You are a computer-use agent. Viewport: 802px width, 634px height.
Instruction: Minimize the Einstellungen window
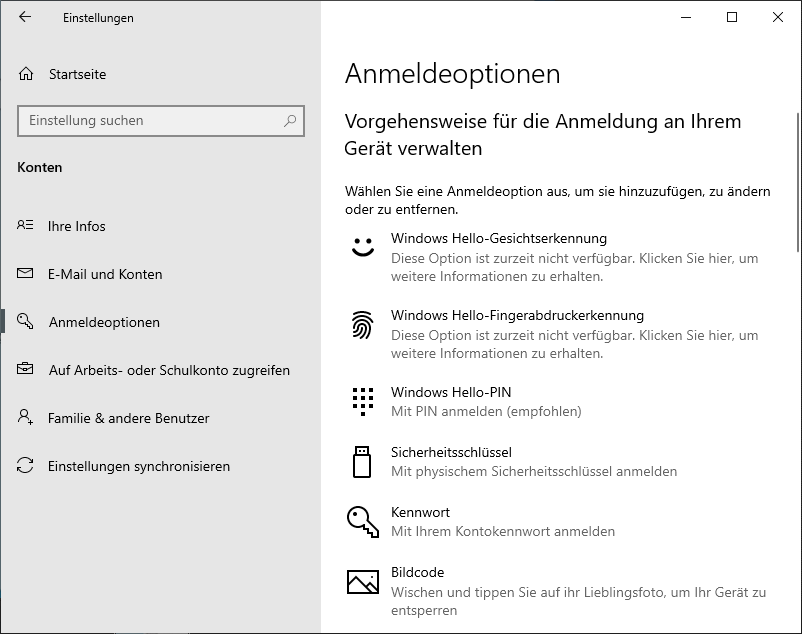686,17
